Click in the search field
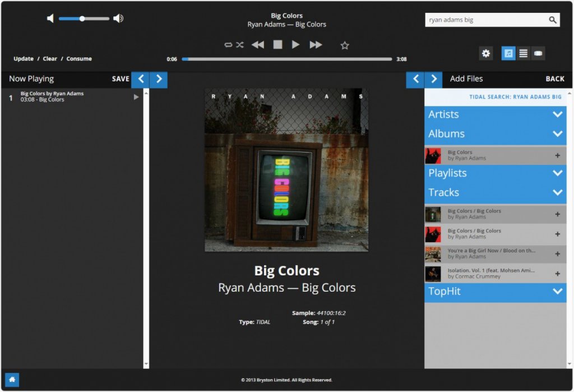This screenshot has width=574, height=392. [x=485, y=20]
